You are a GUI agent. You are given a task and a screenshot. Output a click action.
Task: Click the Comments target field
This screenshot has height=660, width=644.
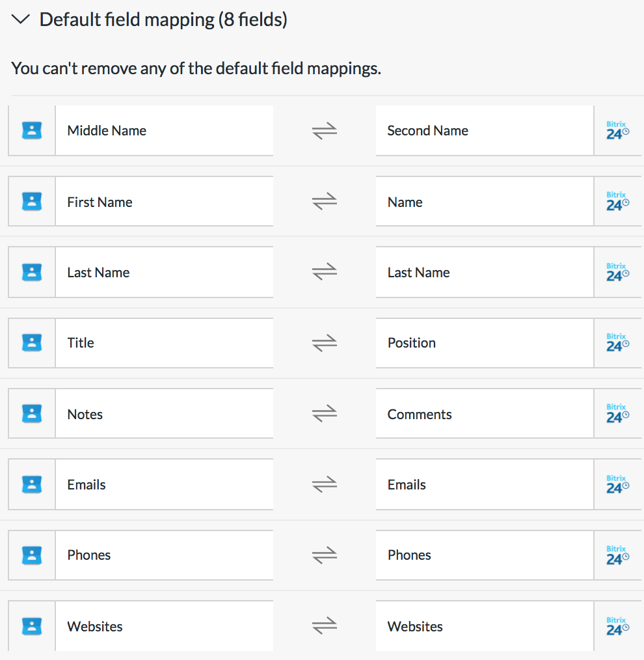pos(485,413)
